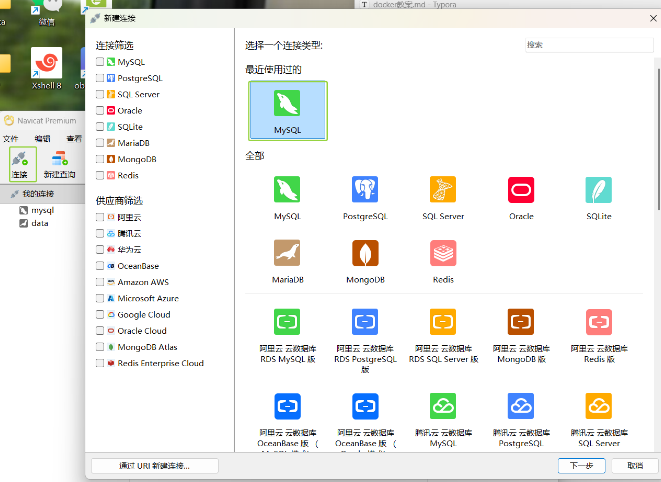This screenshot has width=661, height=482.
Task: Focus the 搜索 connection type field
Action: click(589, 45)
